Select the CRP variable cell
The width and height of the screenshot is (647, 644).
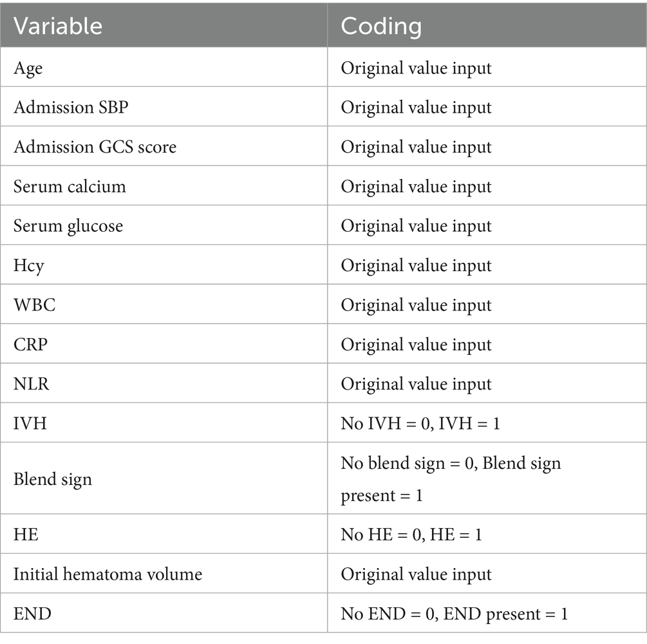(31, 345)
